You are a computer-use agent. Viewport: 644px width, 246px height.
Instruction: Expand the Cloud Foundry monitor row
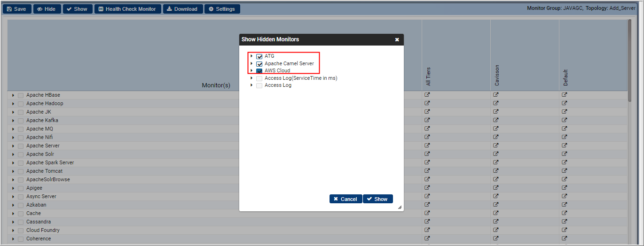(x=13, y=230)
